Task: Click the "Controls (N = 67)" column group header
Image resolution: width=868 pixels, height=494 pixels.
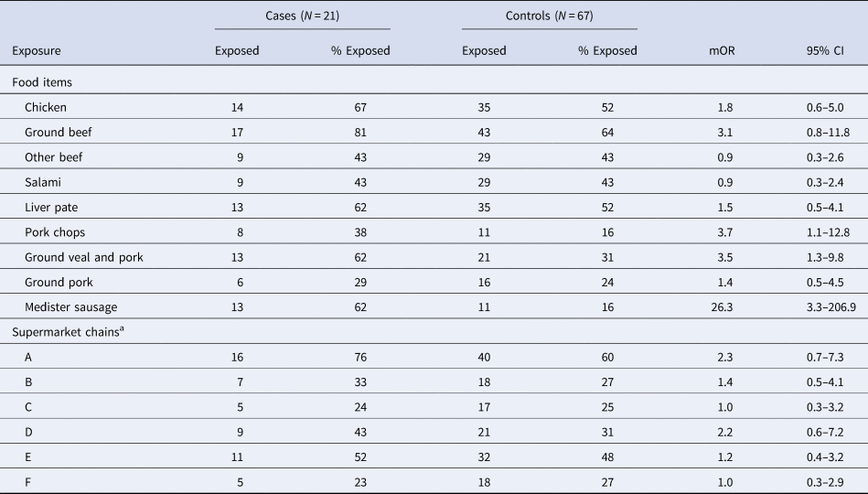Action: tap(550, 16)
